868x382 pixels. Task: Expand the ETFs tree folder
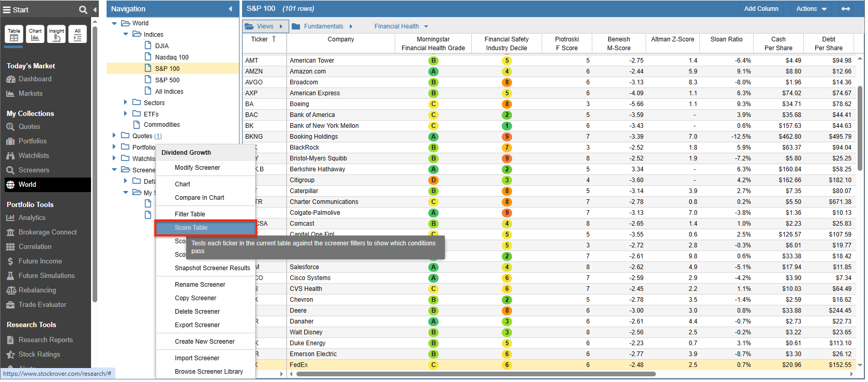tap(125, 113)
